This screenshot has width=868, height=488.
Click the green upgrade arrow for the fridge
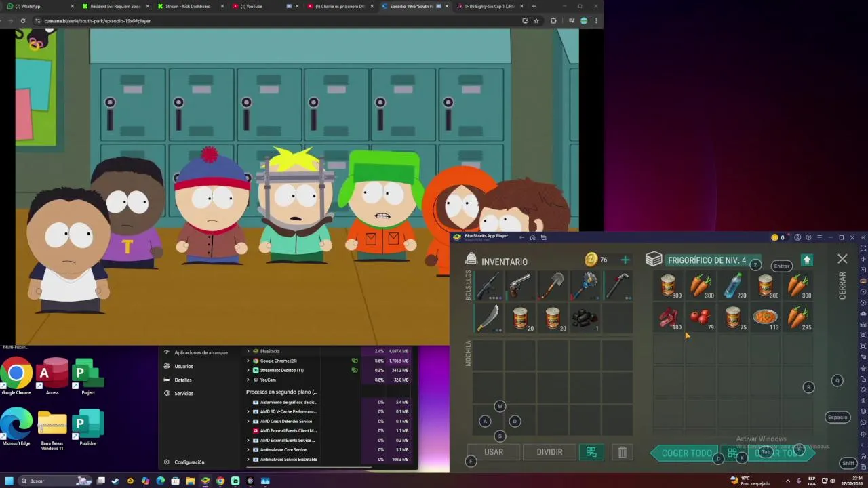tap(806, 260)
